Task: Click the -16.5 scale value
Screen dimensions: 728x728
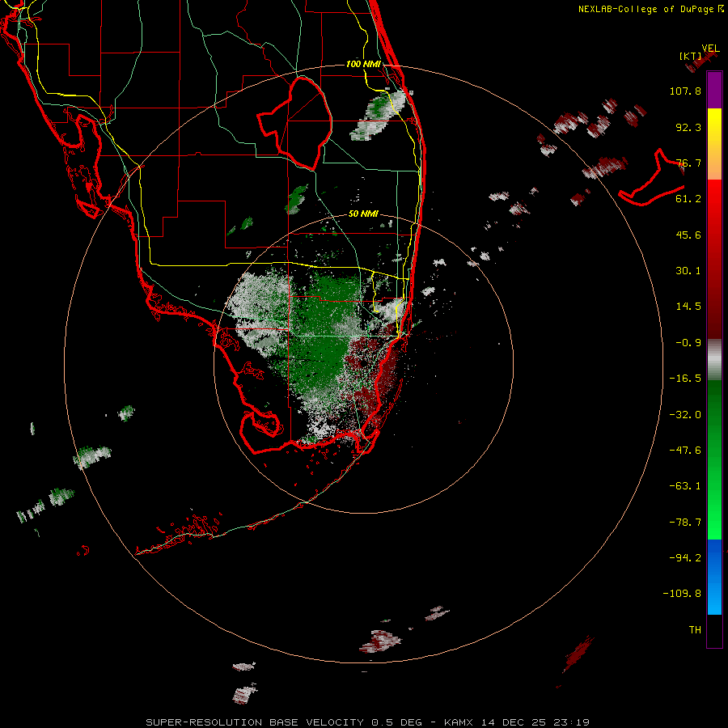Action: (685, 379)
